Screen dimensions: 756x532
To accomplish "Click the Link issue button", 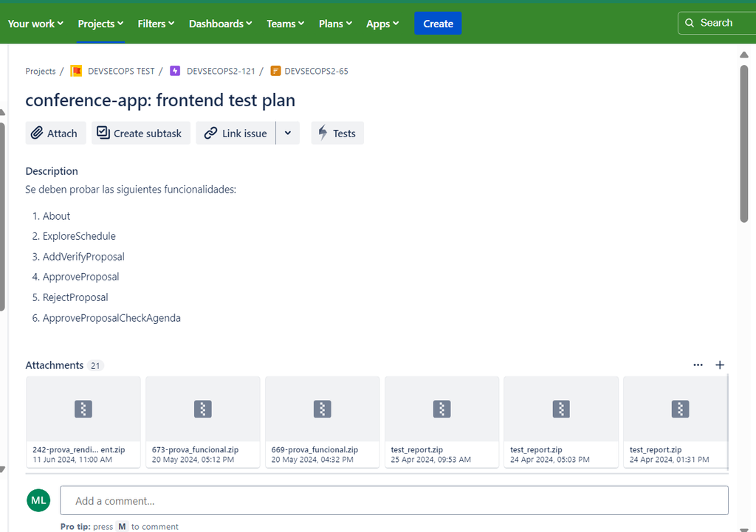I will click(x=236, y=134).
